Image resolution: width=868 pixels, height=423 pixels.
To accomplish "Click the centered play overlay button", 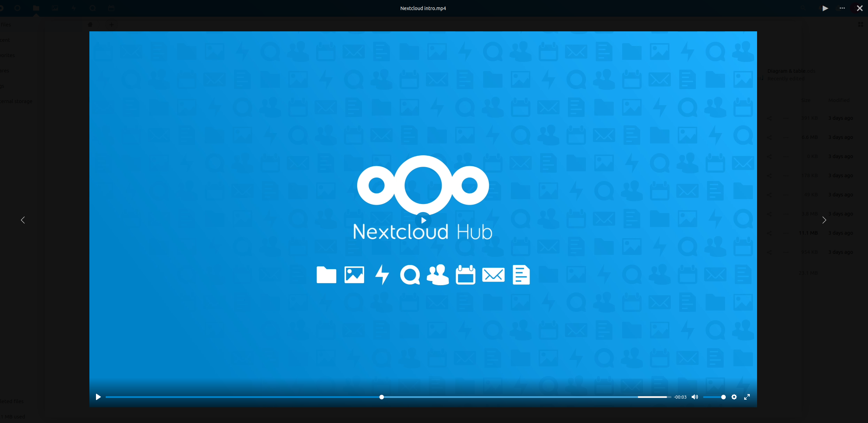I will [423, 220].
